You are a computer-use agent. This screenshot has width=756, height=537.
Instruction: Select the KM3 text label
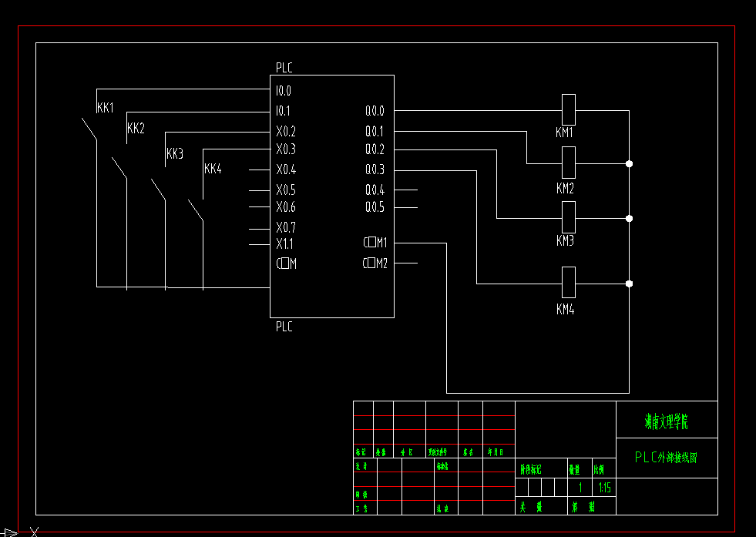click(x=565, y=240)
